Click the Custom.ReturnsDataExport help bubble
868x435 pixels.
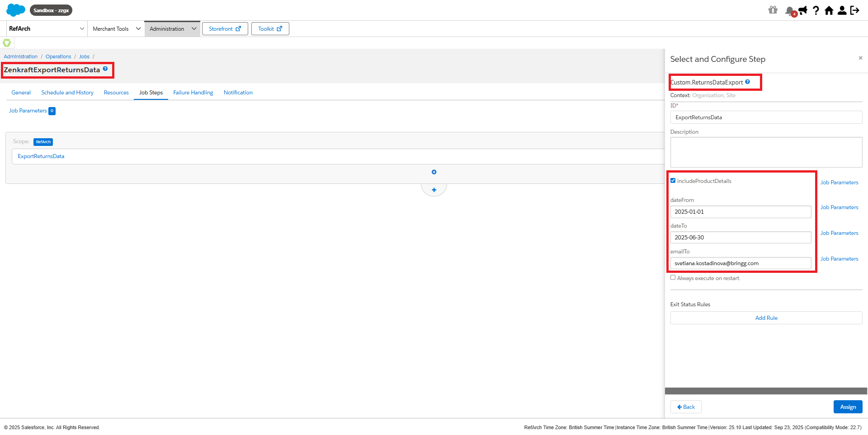pos(748,82)
